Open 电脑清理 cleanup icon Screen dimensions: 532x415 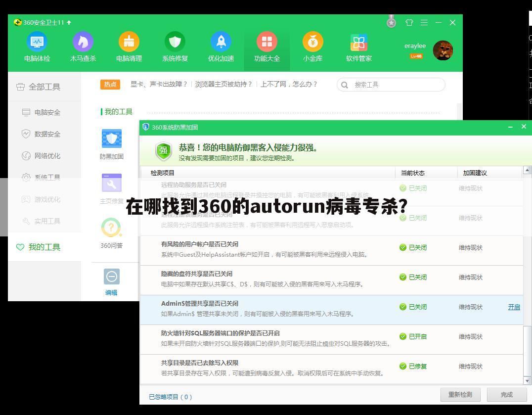(129, 42)
